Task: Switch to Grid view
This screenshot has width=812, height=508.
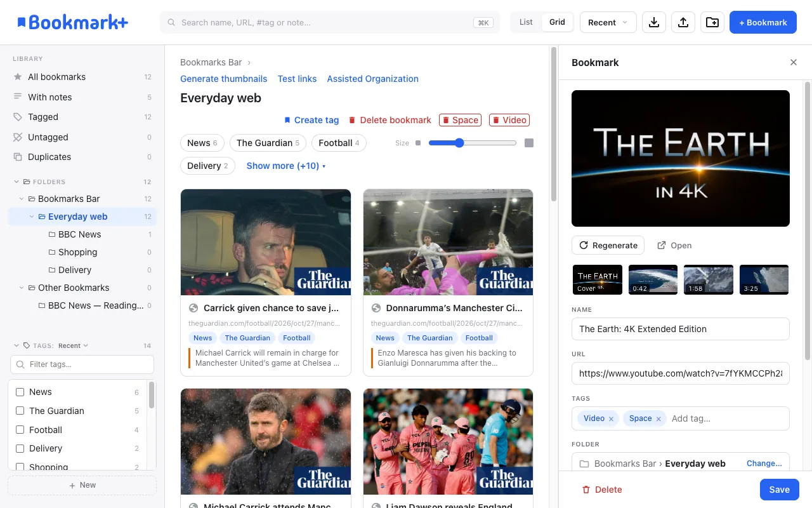Action: pyautogui.click(x=557, y=22)
